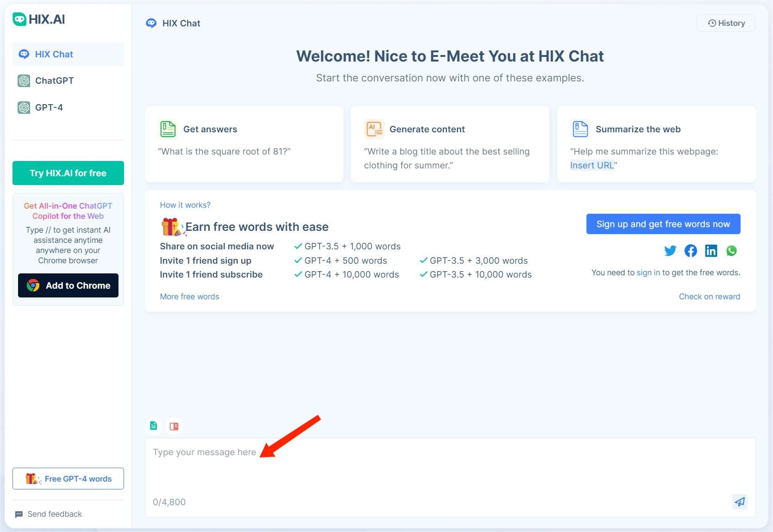The height and width of the screenshot is (532, 773).
Task: Share on Twitter icon
Action: click(x=670, y=251)
